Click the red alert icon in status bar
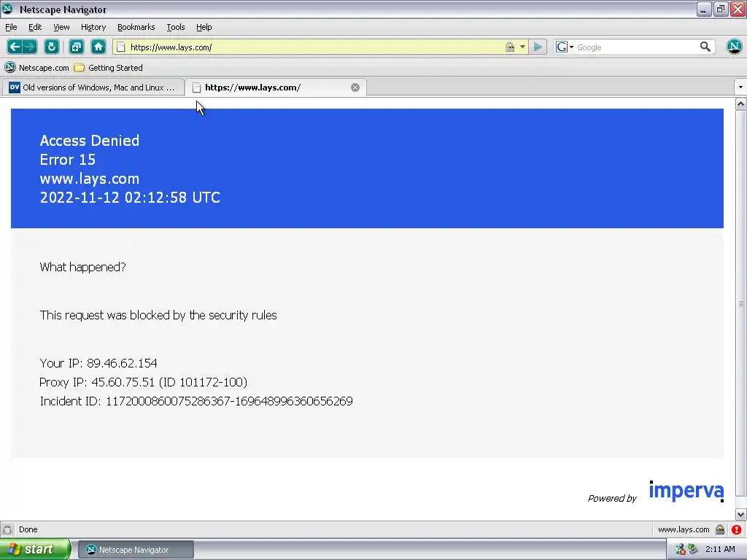 [x=737, y=529]
